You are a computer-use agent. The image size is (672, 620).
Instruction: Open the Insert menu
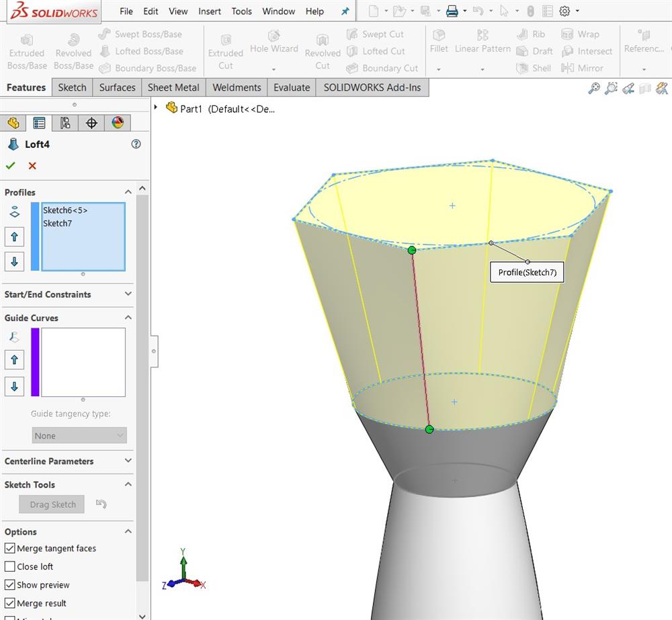tap(210, 11)
